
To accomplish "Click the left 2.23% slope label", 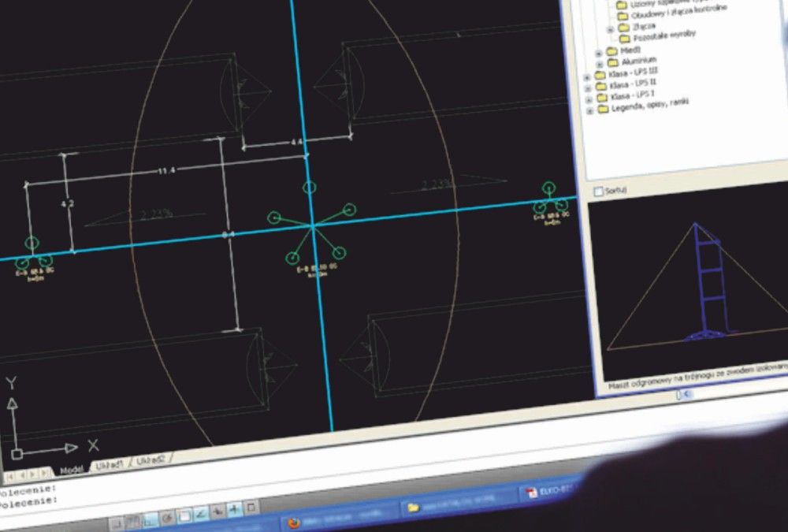I will [156, 214].
